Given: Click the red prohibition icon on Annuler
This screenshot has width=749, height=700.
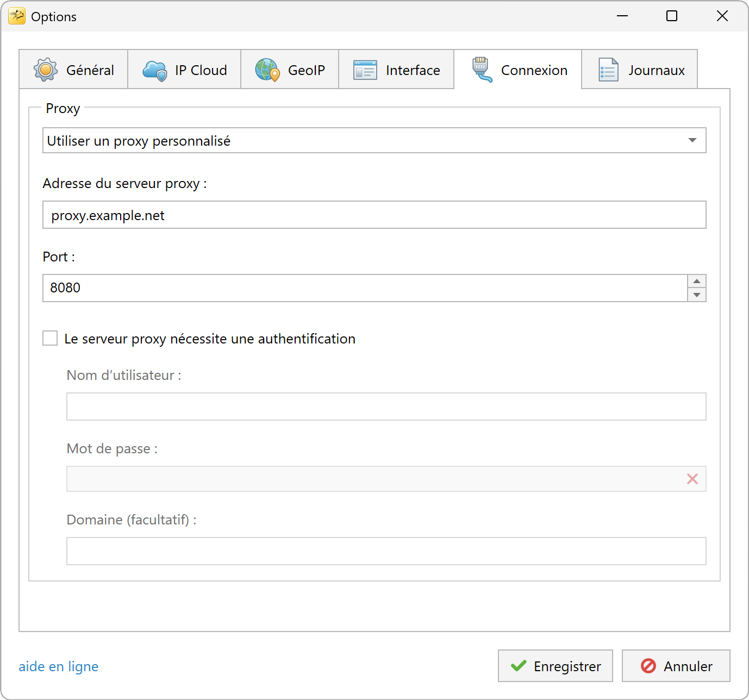Looking at the screenshot, I should coord(648,666).
